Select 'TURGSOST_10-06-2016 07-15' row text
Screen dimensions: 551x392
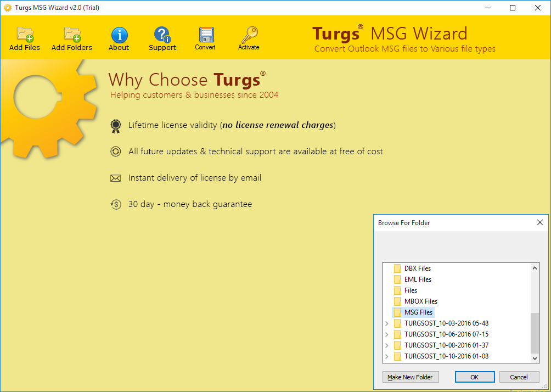tap(446, 334)
